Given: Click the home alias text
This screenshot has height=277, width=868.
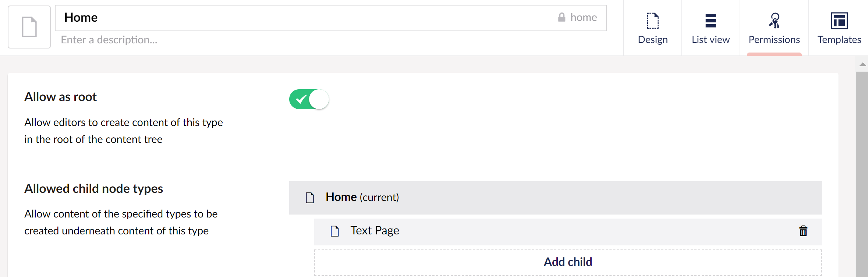Looking at the screenshot, I should tap(584, 17).
